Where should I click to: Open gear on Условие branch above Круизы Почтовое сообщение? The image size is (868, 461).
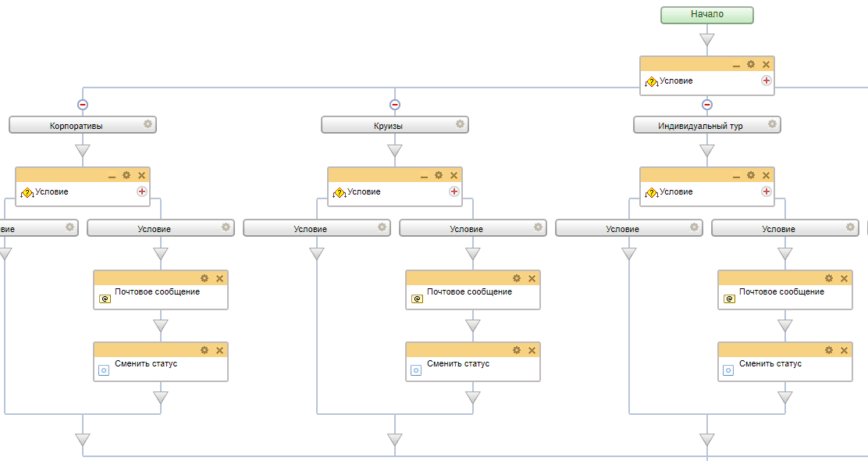coord(538,227)
